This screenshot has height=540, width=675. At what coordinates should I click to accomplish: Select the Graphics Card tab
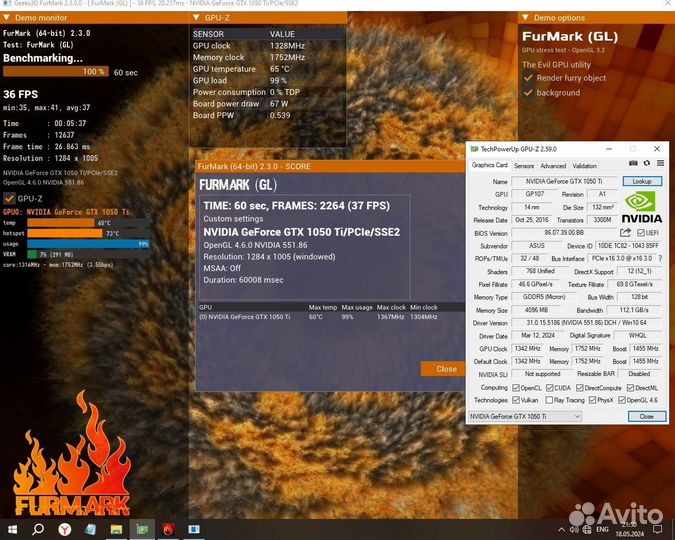[489, 165]
